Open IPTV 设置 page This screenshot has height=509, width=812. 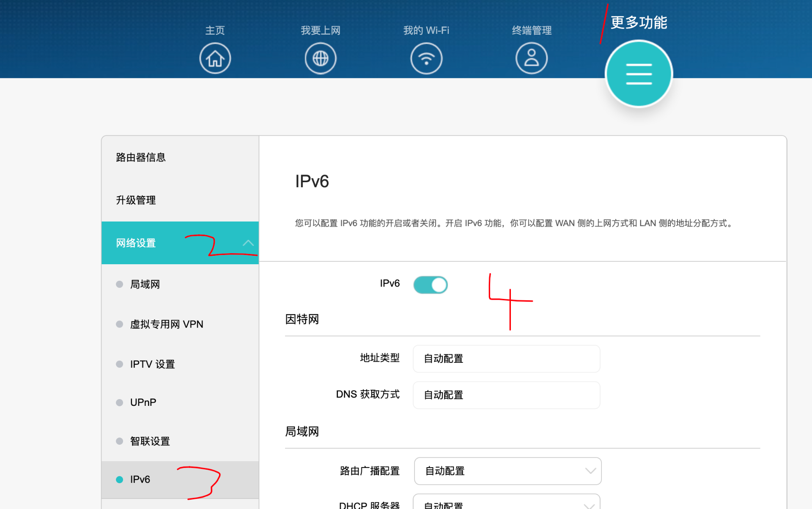pos(152,364)
